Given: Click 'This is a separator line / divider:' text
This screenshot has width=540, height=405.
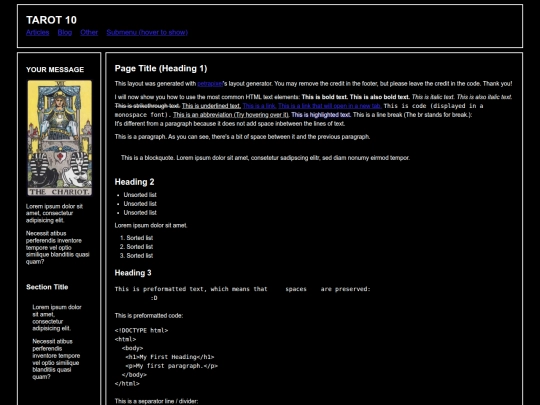Looking at the screenshot, I should 156,401.
